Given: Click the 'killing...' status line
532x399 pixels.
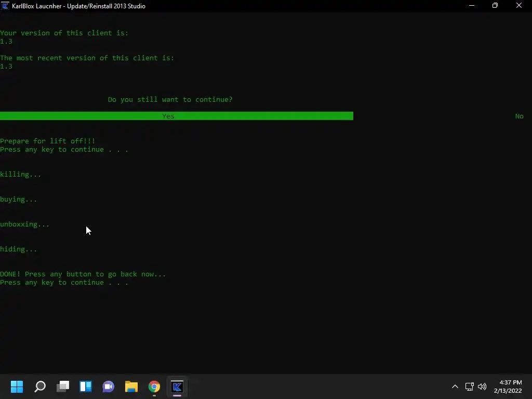Looking at the screenshot, I should point(20,175).
